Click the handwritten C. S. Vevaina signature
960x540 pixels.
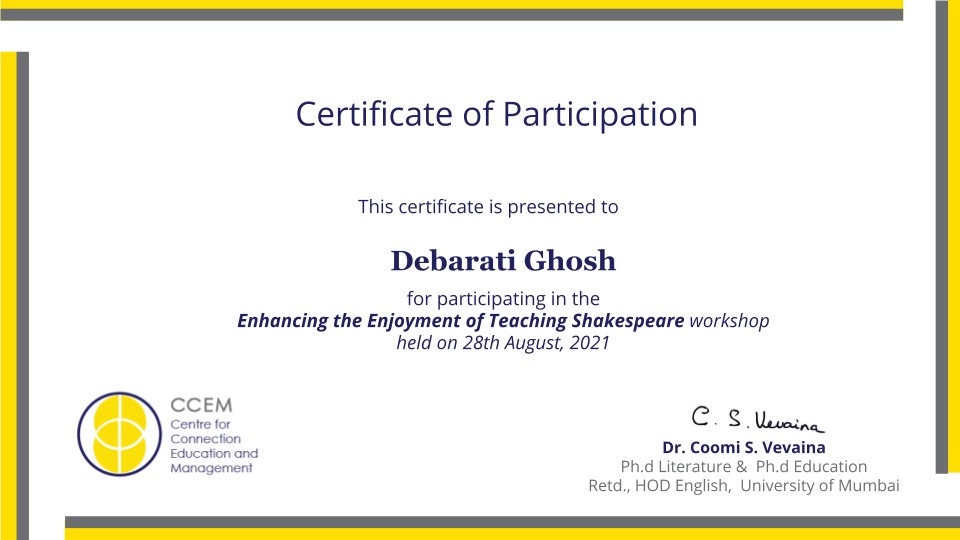coord(758,419)
